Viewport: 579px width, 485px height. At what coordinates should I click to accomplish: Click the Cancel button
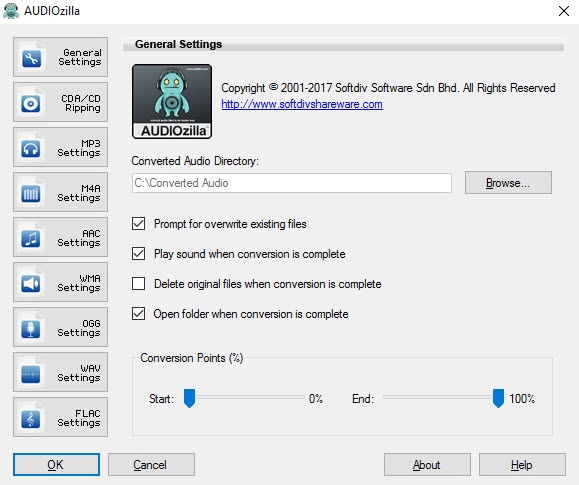click(x=151, y=464)
